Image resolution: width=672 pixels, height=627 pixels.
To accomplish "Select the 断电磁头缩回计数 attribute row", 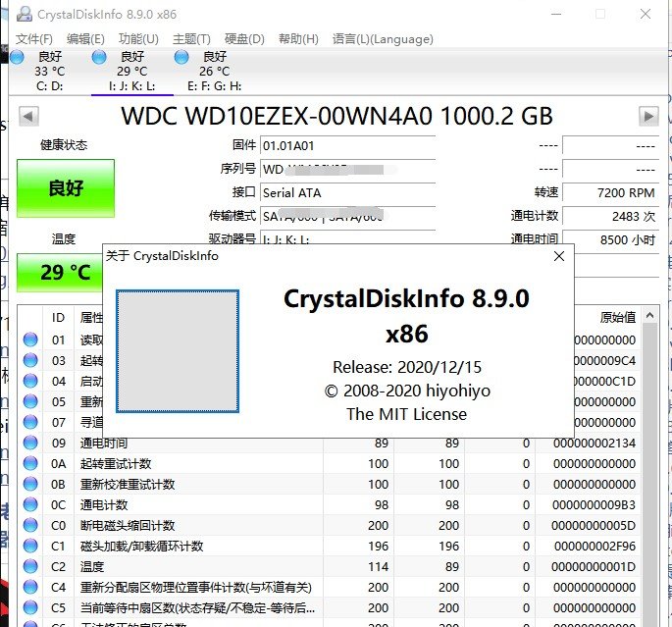I will pyautogui.click(x=330, y=525).
